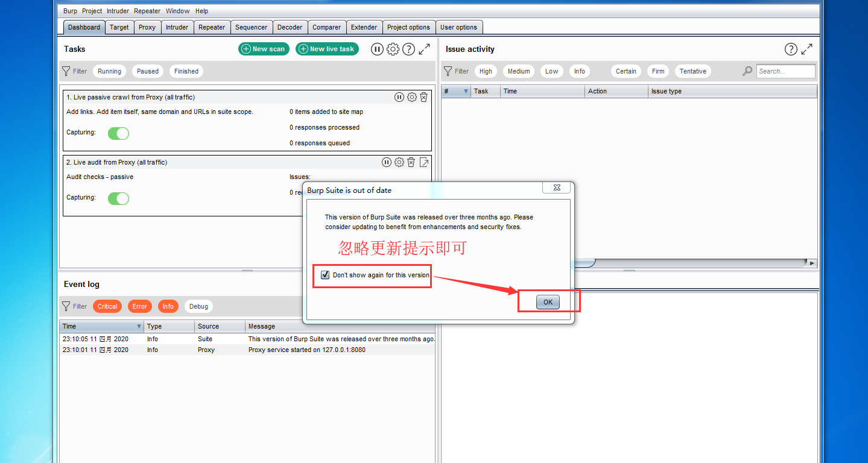This screenshot has width=868, height=463.
Task: Toggle capturing for Live audit from Proxy
Action: 118,198
